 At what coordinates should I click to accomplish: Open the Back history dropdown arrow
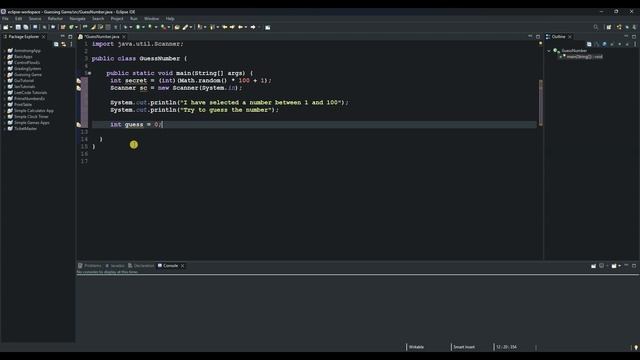tap(246, 27)
